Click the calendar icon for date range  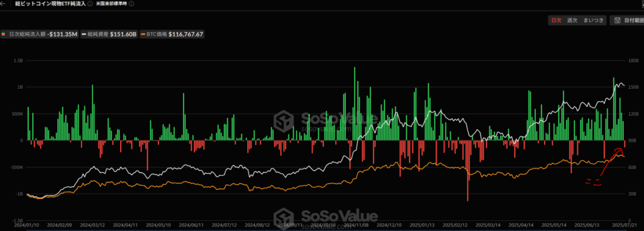[618, 20]
